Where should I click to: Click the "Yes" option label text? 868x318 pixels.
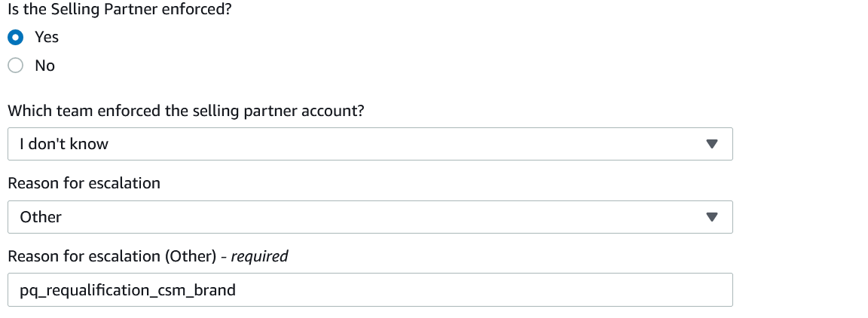click(47, 37)
